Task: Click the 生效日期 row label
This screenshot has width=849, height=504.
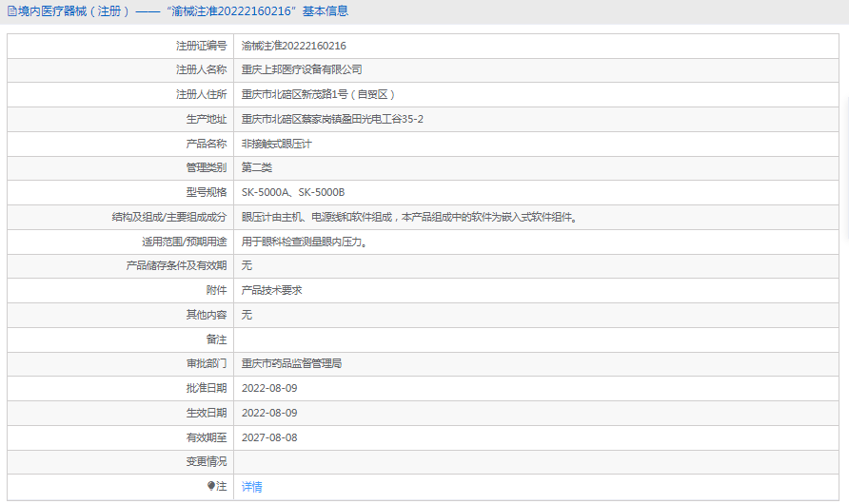Action: click(207, 413)
